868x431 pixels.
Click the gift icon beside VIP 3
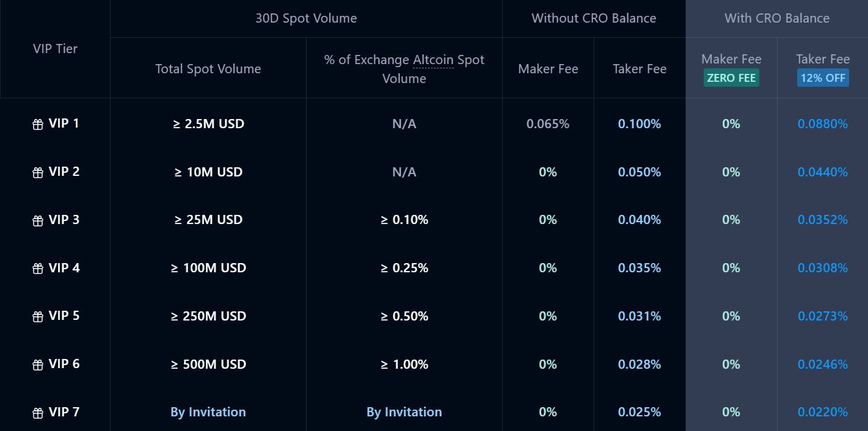click(38, 220)
